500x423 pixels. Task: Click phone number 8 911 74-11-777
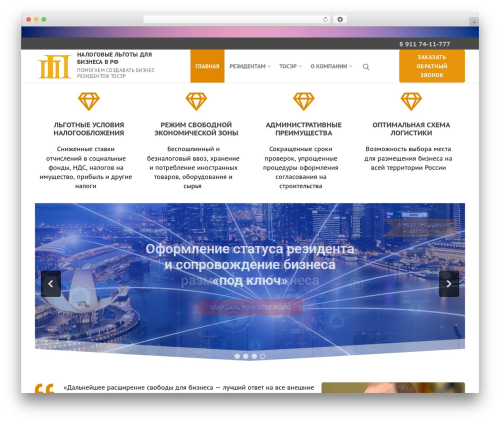point(425,44)
